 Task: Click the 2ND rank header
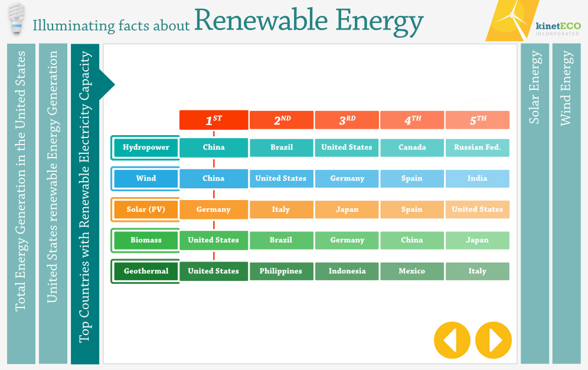click(x=282, y=120)
